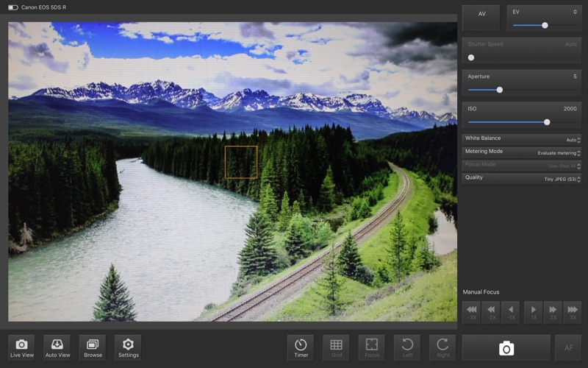Click the Shutter Speed slider handle
This screenshot has width=588, height=368.
pyautogui.click(x=471, y=57)
